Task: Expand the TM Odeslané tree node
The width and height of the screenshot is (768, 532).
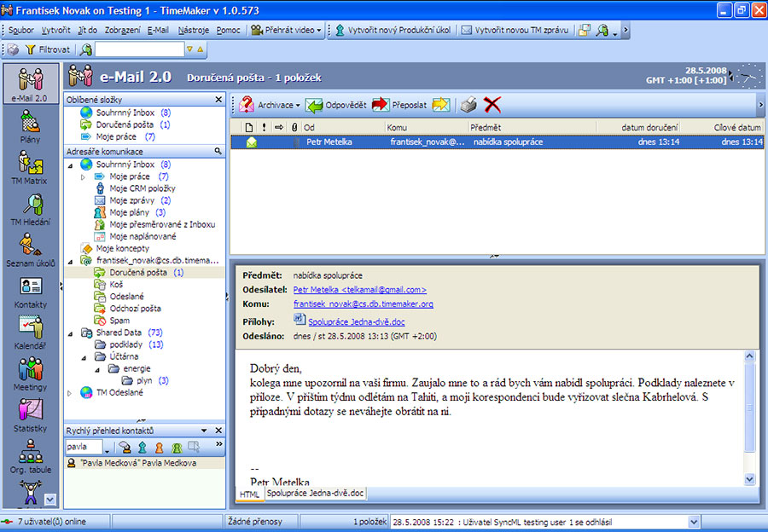Action: coord(70,393)
